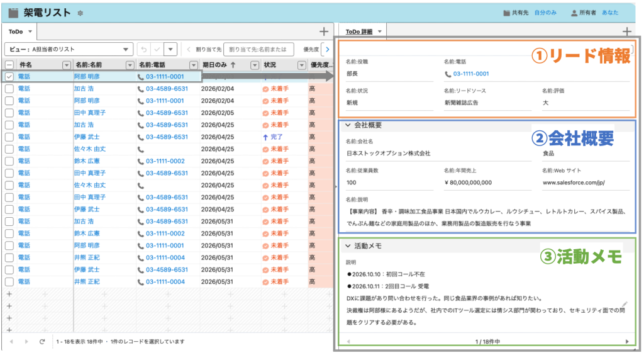Toggle the select-all checkbox in the header
Image resolution: width=644 pixels, height=355 pixels.
[9, 64]
